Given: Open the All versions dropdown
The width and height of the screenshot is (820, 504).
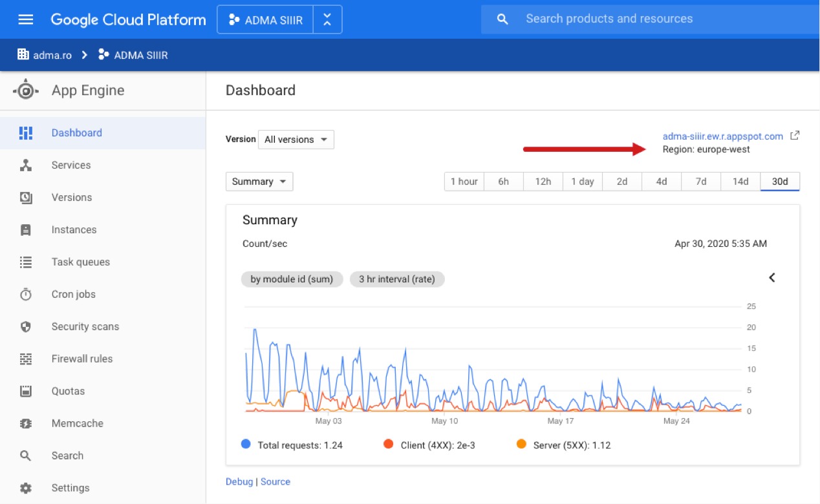Looking at the screenshot, I should click(296, 140).
